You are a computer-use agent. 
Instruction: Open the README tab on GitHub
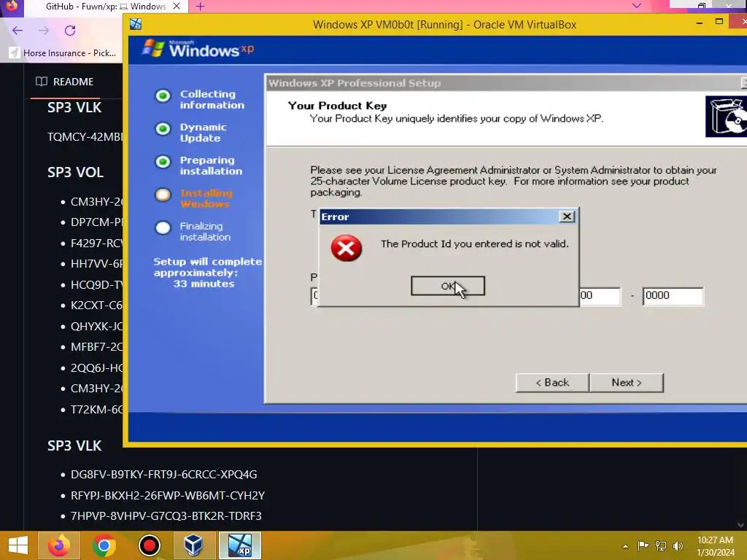(65, 82)
